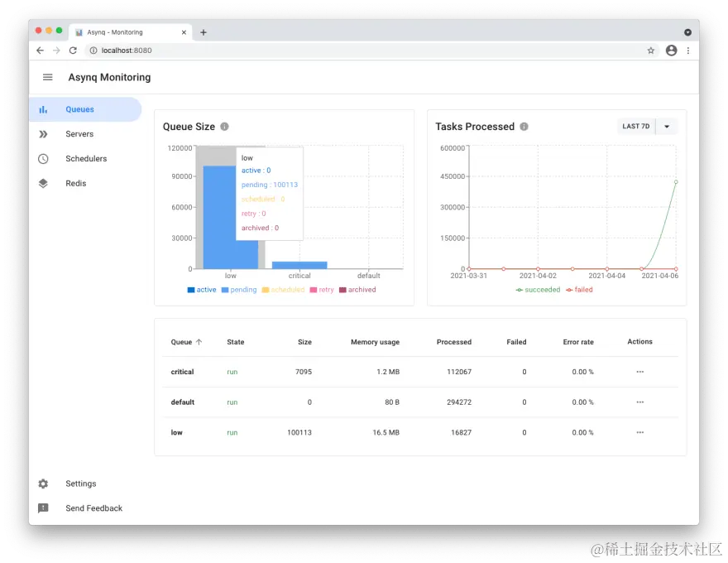Open Servers via its double-chevron icon
728x563 pixels.
pyautogui.click(x=43, y=133)
